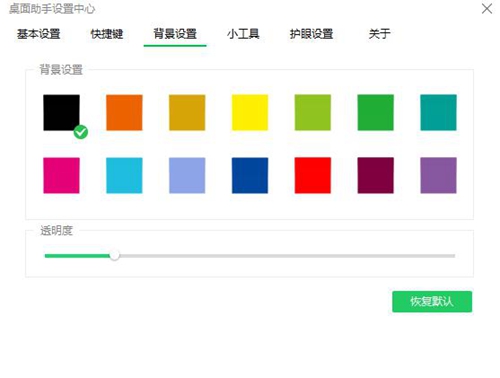Select the golden amber swatch
The image size is (500, 378).
[187, 113]
